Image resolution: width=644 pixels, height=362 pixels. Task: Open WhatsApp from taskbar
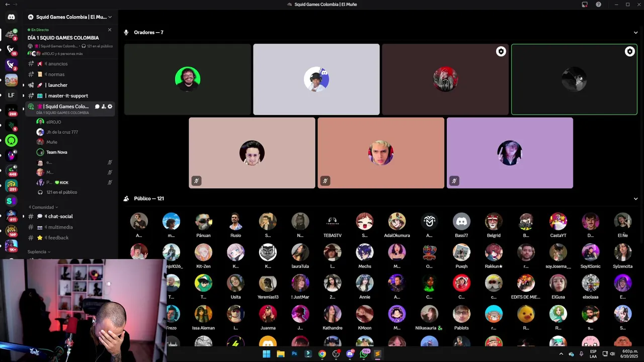pos(364,354)
